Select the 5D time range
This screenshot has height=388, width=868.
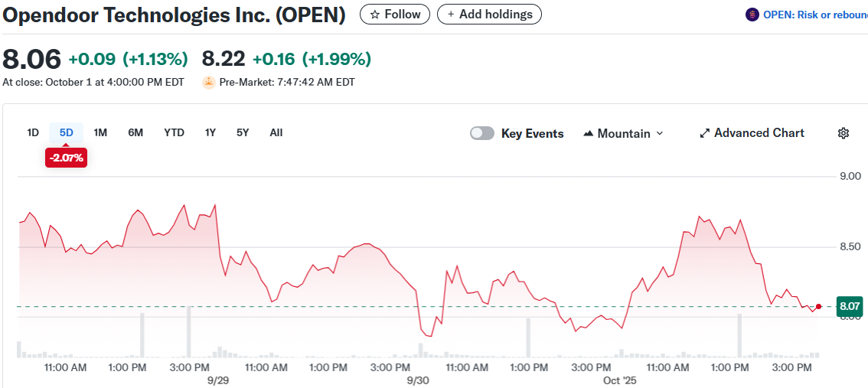tap(67, 132)
